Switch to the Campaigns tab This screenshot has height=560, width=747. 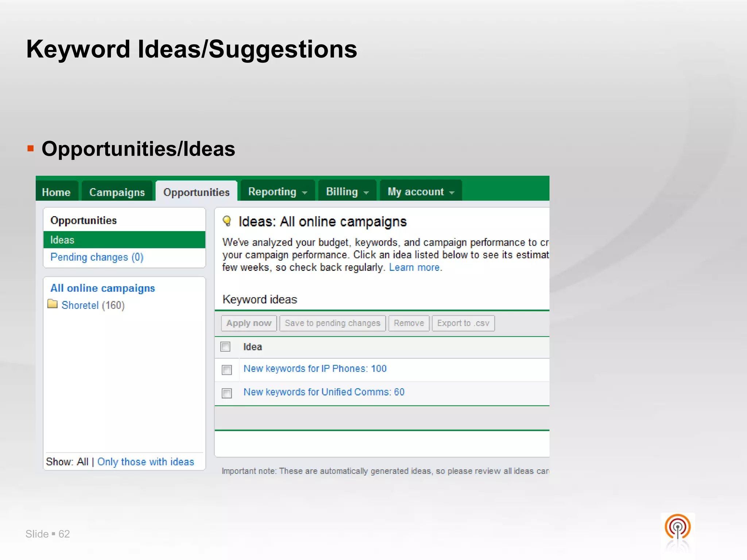pyautogui.click(x=117, y=192)
